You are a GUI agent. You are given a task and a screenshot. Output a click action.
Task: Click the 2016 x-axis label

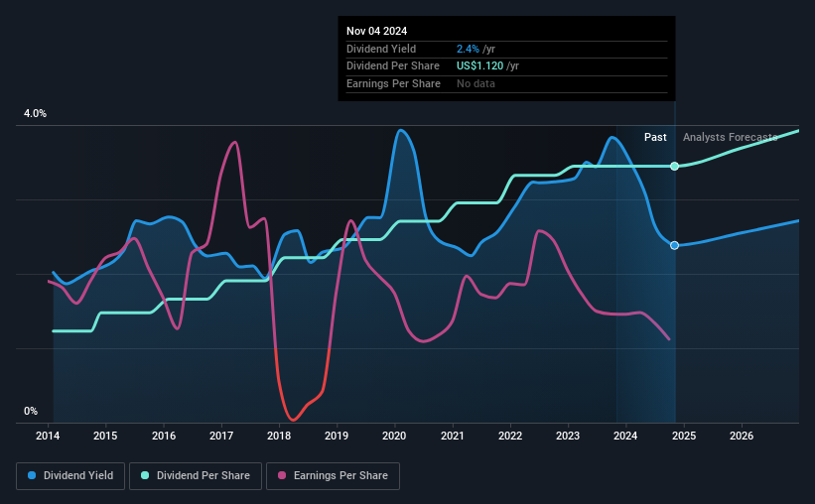click(164, 436)
